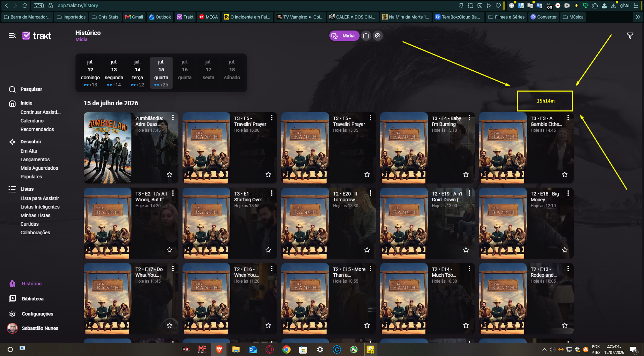Screen dimensions: 644x356
Task: Open options menu for Zumbilândia card
Action: point(173,118)
